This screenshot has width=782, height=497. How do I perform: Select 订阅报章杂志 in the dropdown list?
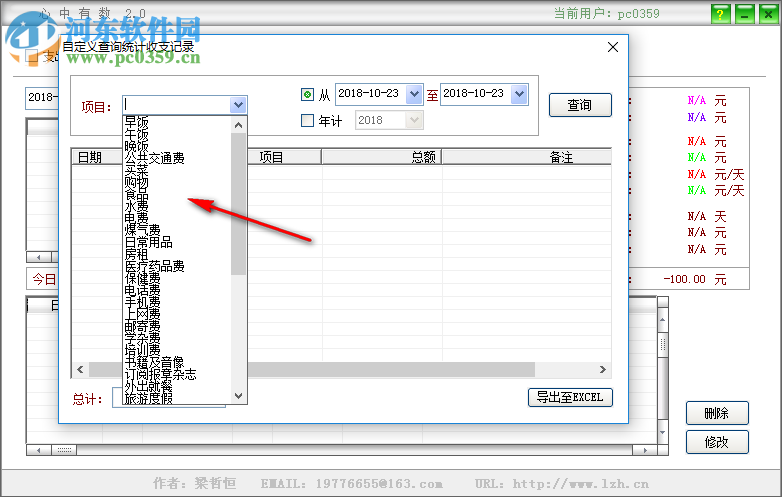click(161, 374)
